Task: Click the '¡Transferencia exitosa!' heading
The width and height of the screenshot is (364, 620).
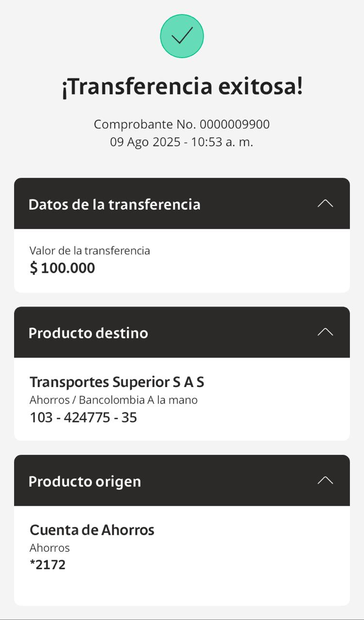Action: pos(182,87)
